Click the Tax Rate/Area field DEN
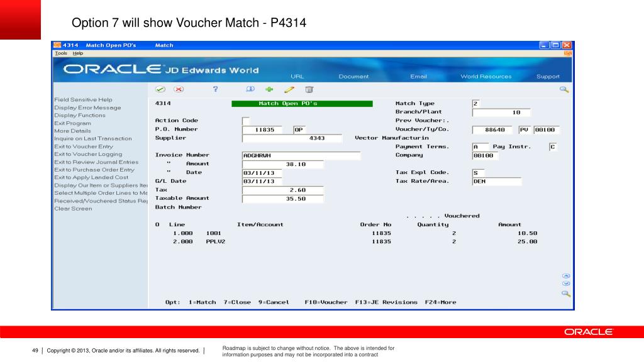Screen dimensions: 644x362 click(497, 182)
